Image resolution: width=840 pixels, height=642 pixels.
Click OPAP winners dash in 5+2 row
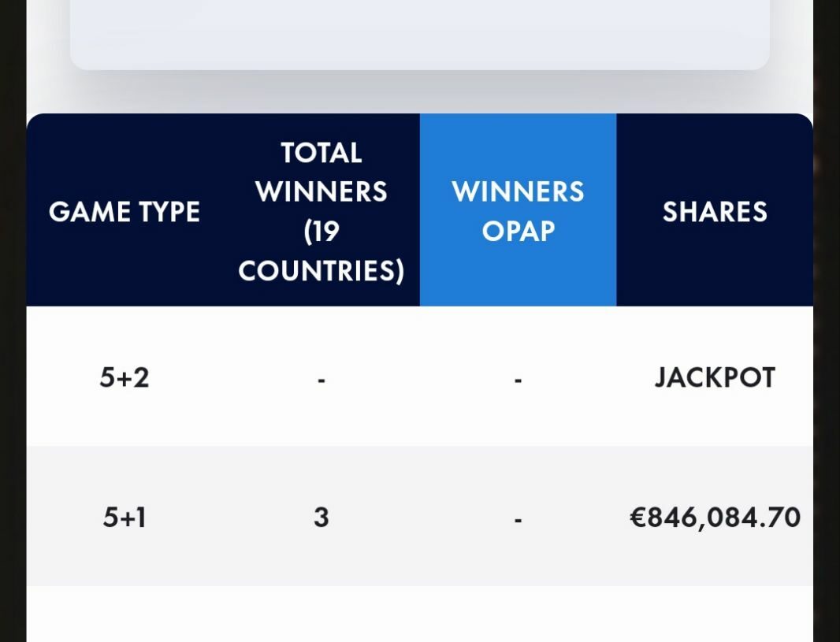[518, 380]
